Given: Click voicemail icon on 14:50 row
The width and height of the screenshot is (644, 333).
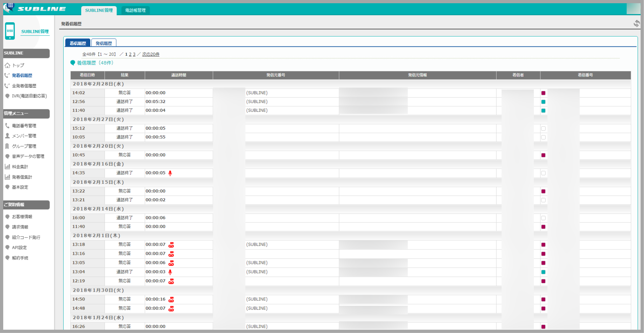Looking at the screenshot, I should pos(171,299).
